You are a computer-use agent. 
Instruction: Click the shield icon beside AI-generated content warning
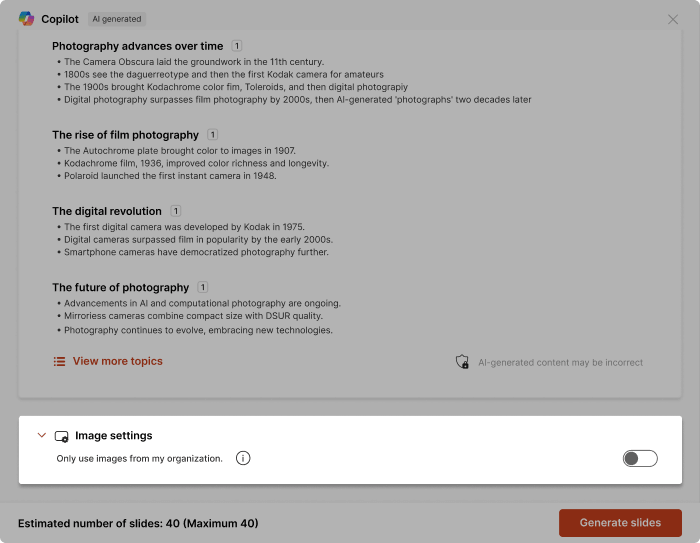click(x=462, y=362)
